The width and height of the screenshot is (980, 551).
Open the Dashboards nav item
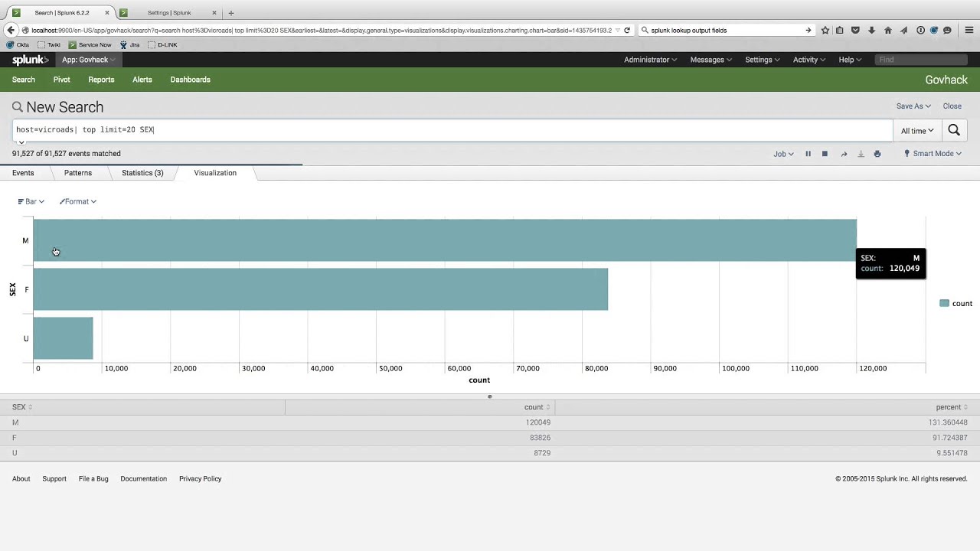(190, 80)
